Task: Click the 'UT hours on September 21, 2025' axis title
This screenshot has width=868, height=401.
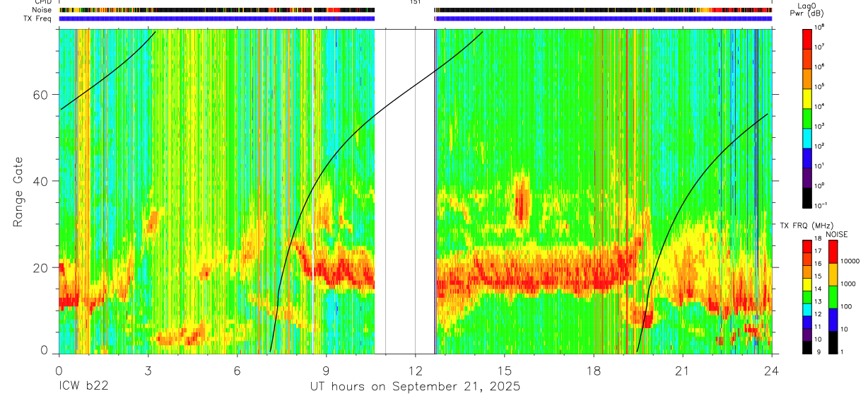Action: pyautogui.click(x=415, y=387)
